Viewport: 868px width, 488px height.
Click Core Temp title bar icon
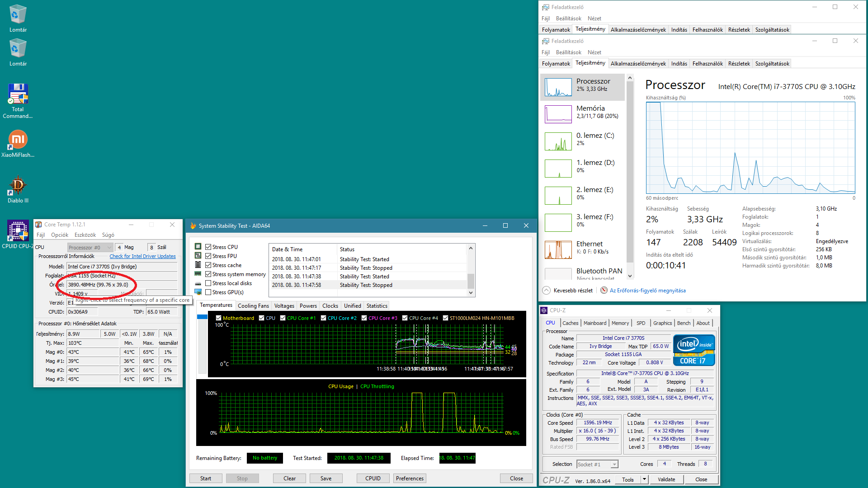click(x=39, y=225)
